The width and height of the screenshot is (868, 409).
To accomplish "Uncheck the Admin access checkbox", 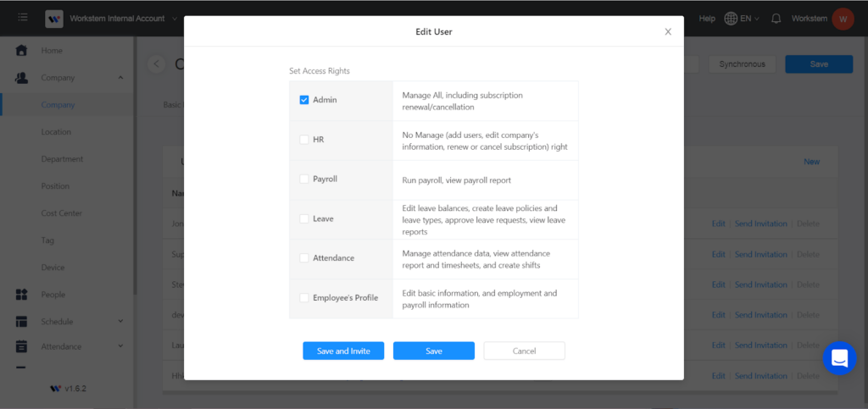I will pos(304,100).
